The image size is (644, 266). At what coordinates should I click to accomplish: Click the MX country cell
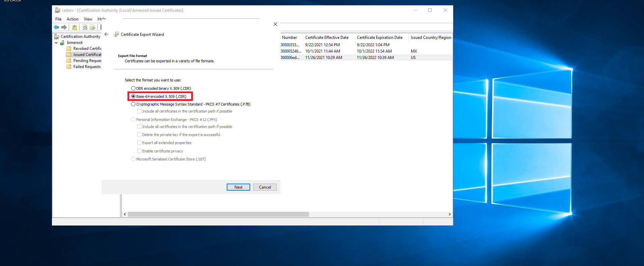pos(414,51)
